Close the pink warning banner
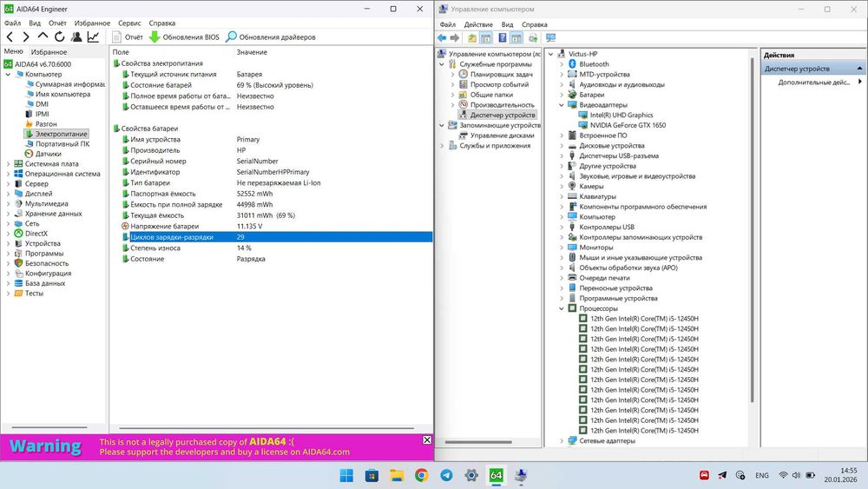 [427, 440]
